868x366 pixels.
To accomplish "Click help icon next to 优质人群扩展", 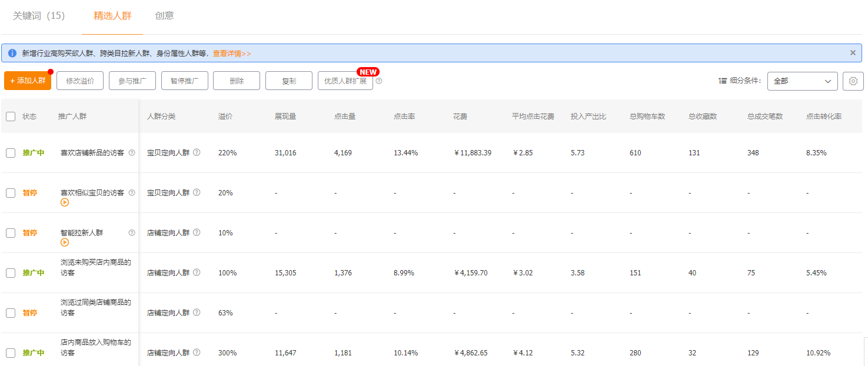I will pyautogui.click(x=379, y=81).
